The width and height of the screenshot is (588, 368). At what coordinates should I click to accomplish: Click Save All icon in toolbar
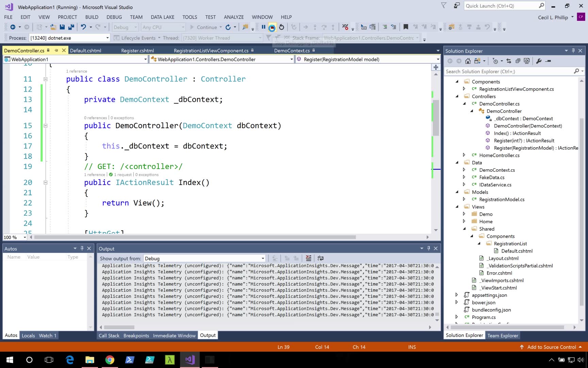tap(71, 27)
